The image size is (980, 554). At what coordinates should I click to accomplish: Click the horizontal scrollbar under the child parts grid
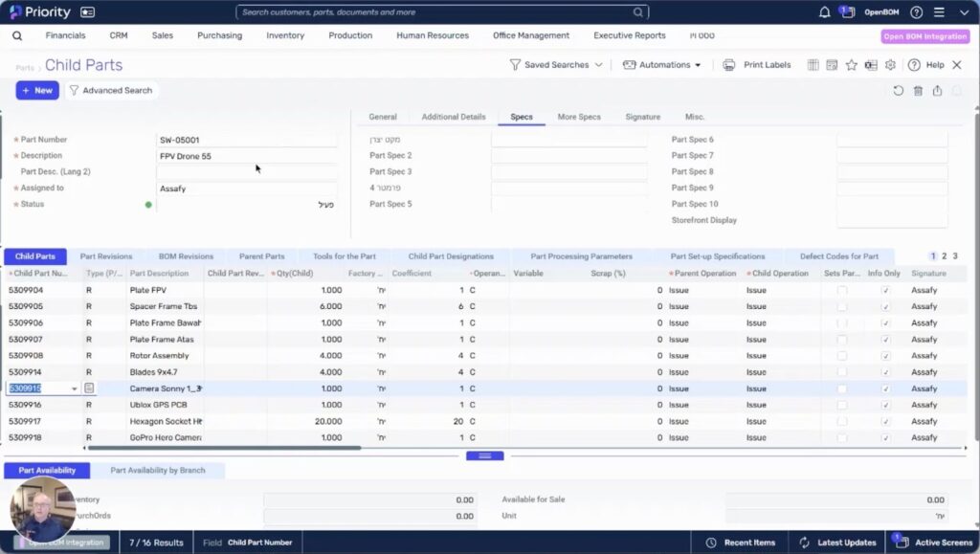coord(222,448)
